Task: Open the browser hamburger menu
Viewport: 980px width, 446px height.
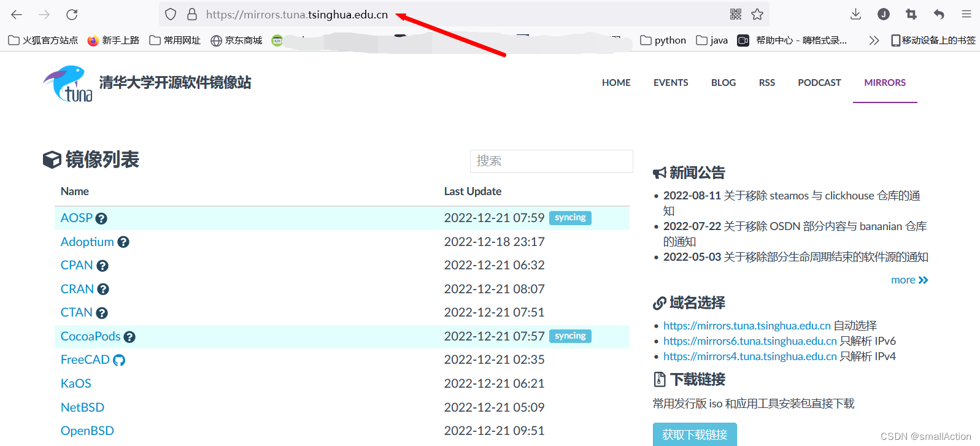Action: coord(966,14)
